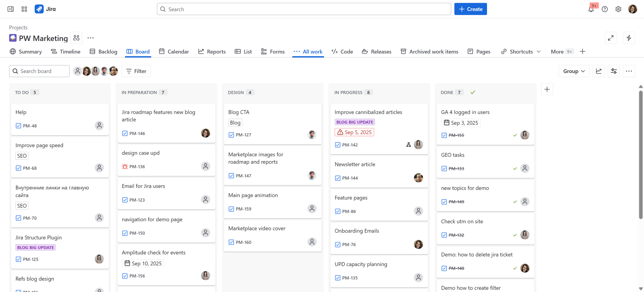644x292 pixels.
Task: Click the app switcher grid icon
Action: [x=24, y=9]
